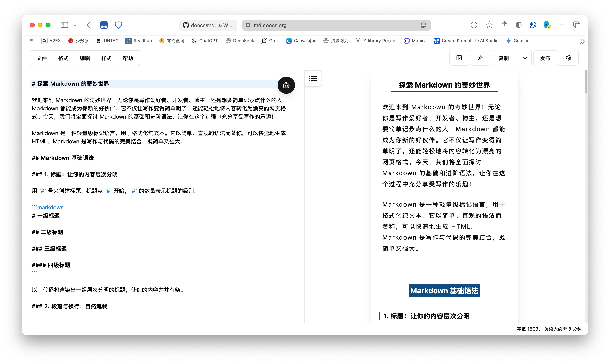610x364 pixels.
Task: Click the half-shaded shield extension icon
Action: [518, 25]
